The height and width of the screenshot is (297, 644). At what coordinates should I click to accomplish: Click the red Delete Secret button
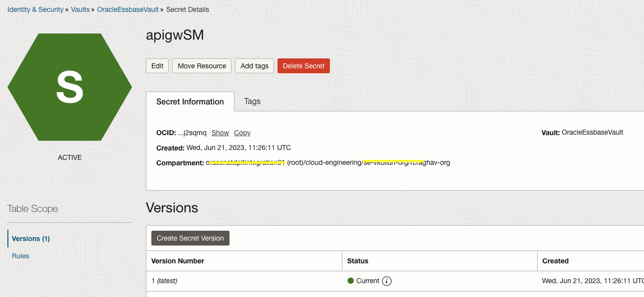pos(304,66)
